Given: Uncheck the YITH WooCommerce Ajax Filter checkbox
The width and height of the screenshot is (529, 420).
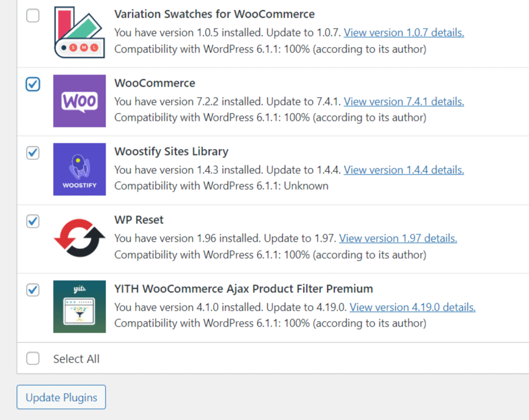Looking at the screenshot, I should (x=33, y=290).
